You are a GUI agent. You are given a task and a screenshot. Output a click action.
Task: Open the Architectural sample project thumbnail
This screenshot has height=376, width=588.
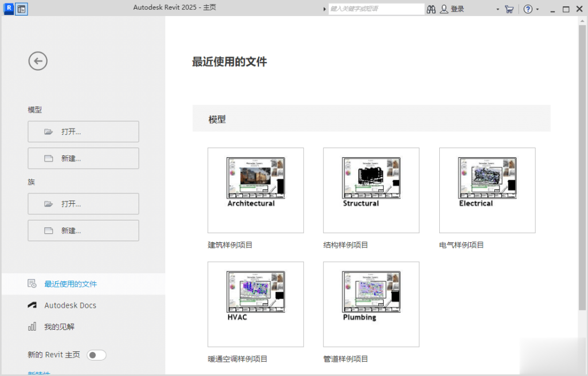pyautogui.click(x=256, y=191)
